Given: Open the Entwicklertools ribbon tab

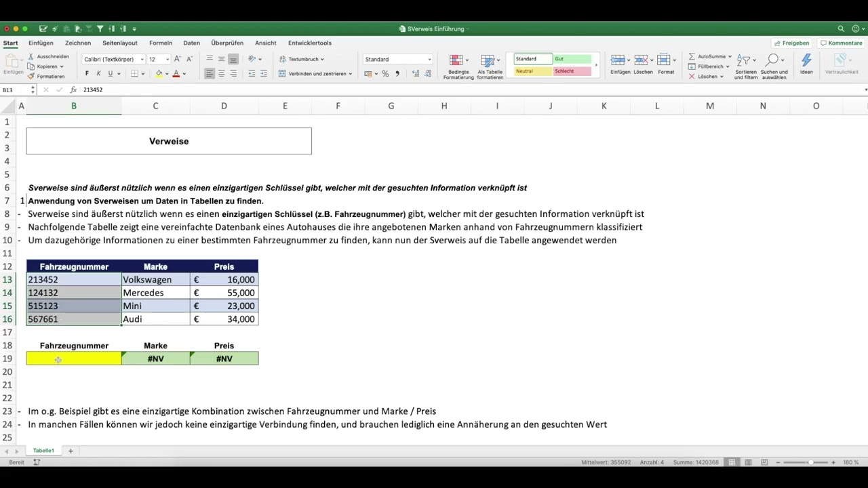Looking at the screenshot, I should click(310, 43).
